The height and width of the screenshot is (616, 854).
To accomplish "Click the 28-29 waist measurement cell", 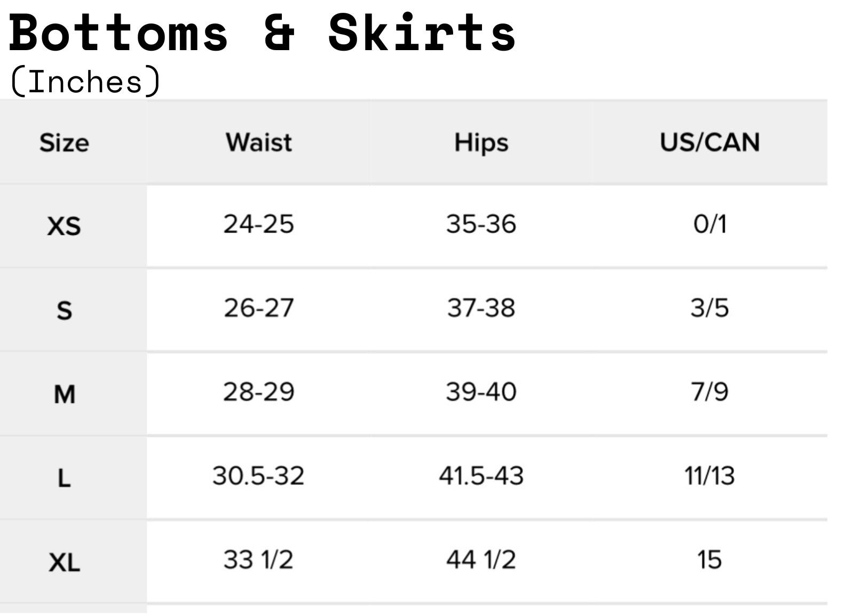I will pos(259,392).
